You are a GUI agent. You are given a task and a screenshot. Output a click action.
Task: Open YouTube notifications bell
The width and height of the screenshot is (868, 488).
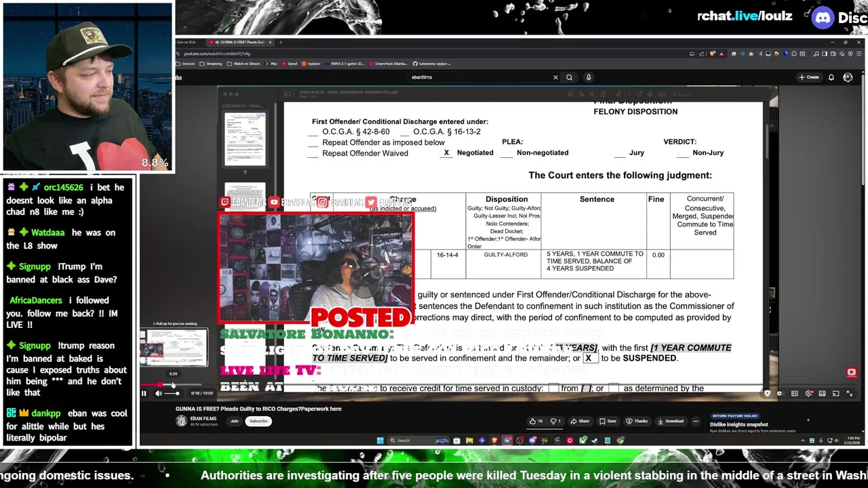[831, 77]
